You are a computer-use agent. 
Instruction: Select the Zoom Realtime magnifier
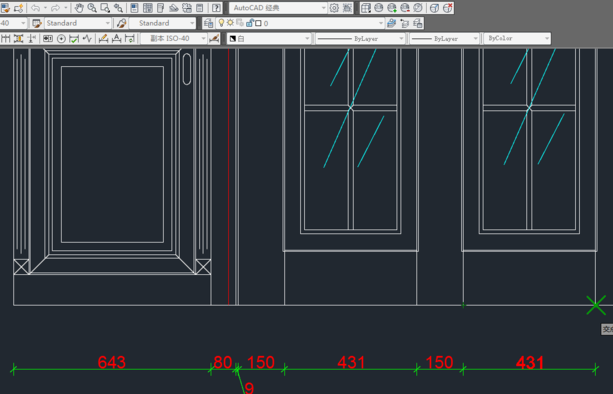click(92, 7)
